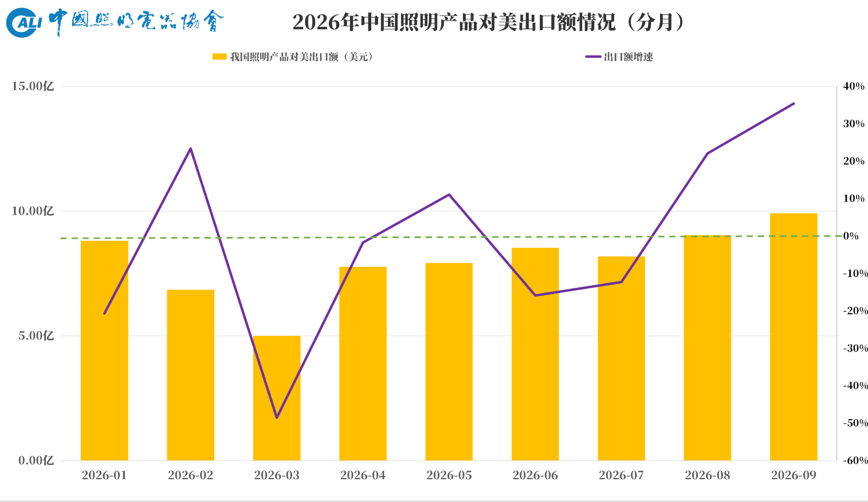Click the 2026-05 x-axis label
Screen dimensions: 868x502
(x=449, y=475)
